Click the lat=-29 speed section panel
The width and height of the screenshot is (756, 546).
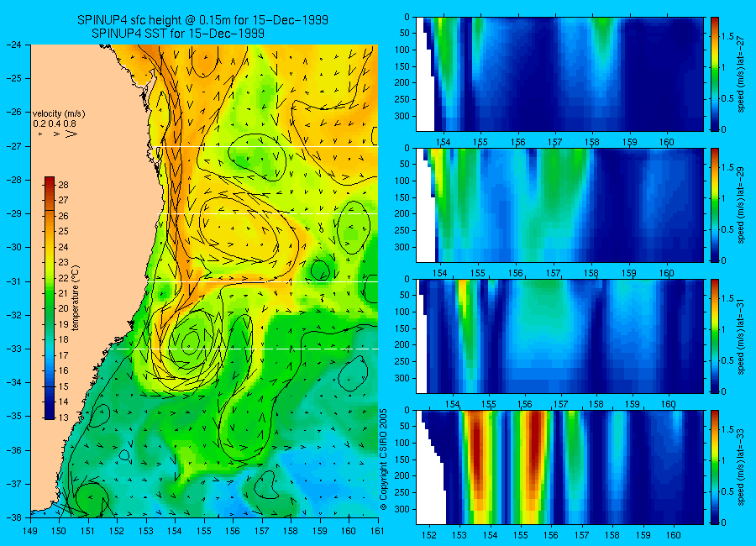(559, 206)
